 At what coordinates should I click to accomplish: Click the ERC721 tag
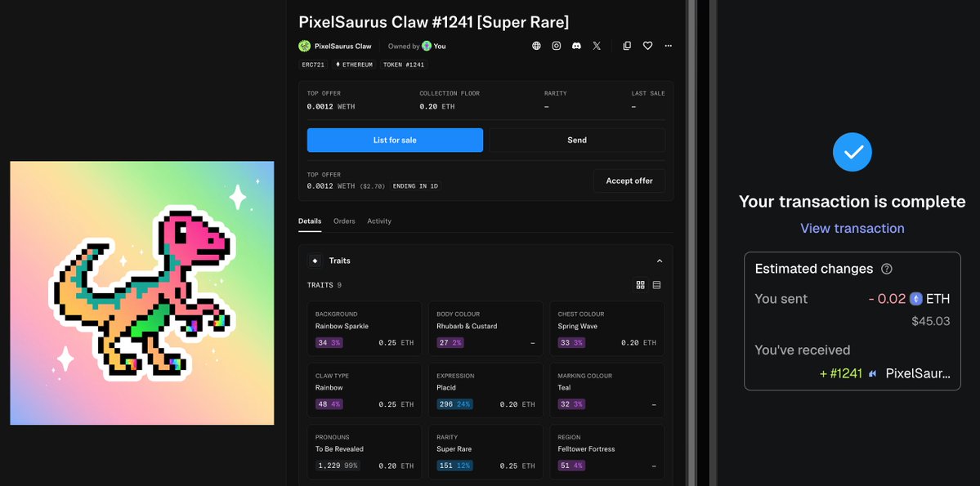(x=313, y=65)
